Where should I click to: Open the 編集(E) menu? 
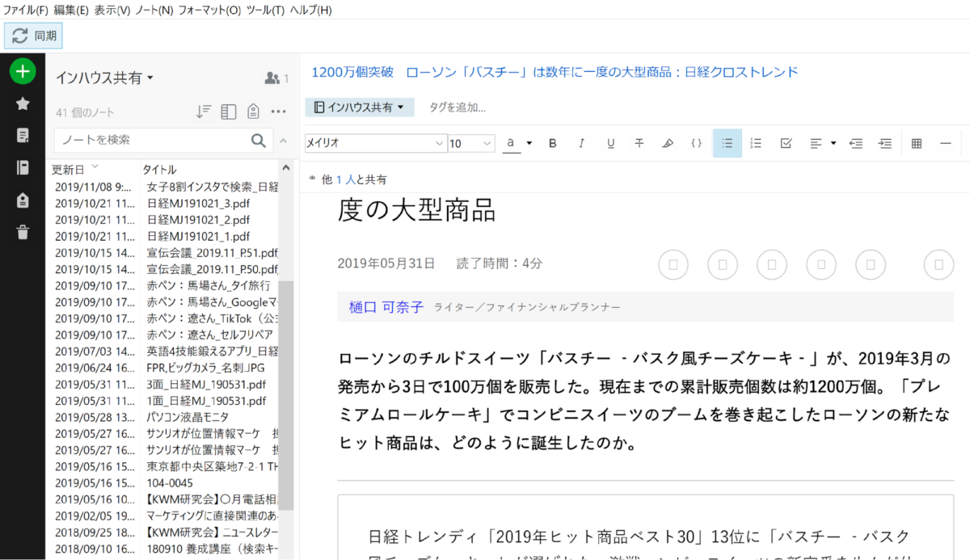72,10
